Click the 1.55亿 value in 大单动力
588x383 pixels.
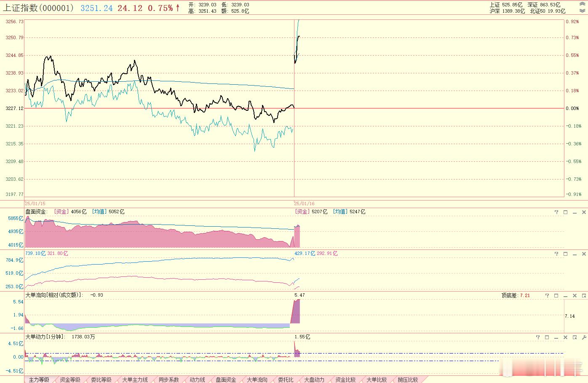pos(302,337)
